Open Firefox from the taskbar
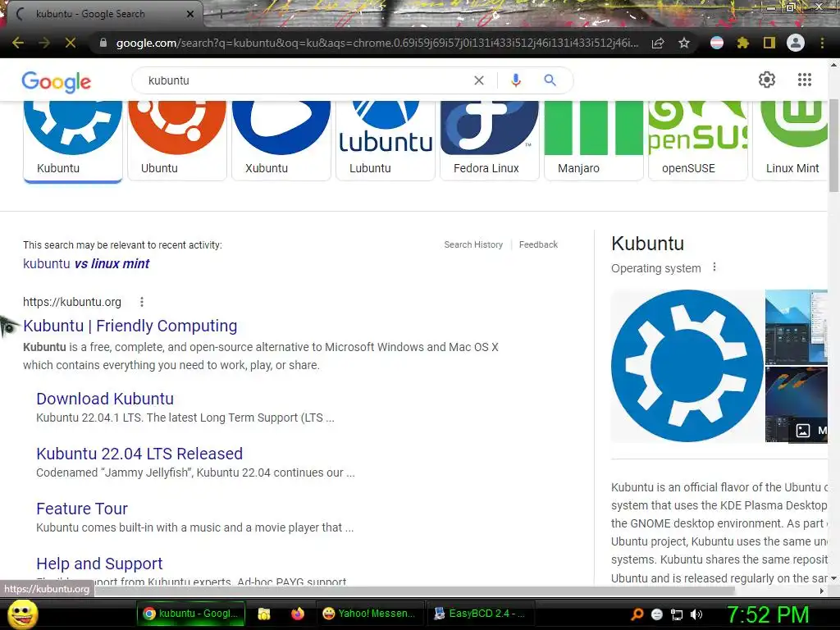The height and width of the screenshot is (630, 840). click(x=298, y=614)
